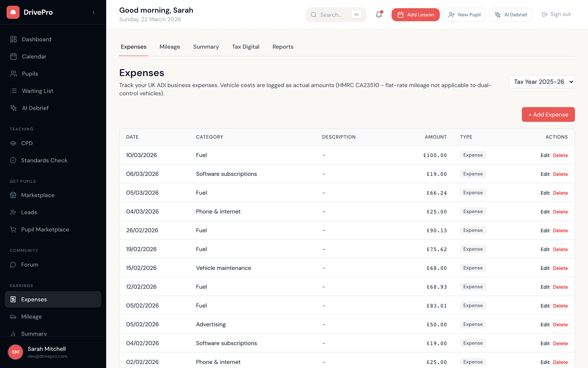Click the notifications bell icon
The width and height of the screenshot is (588, 368).
pyautogui.click(x=378, y=14)
